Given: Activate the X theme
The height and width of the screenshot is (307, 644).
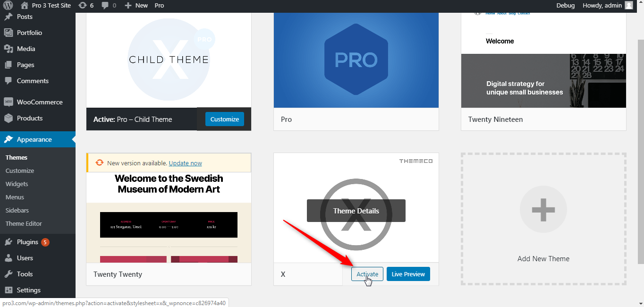Looking at the screenshot, I should (367, 274).
